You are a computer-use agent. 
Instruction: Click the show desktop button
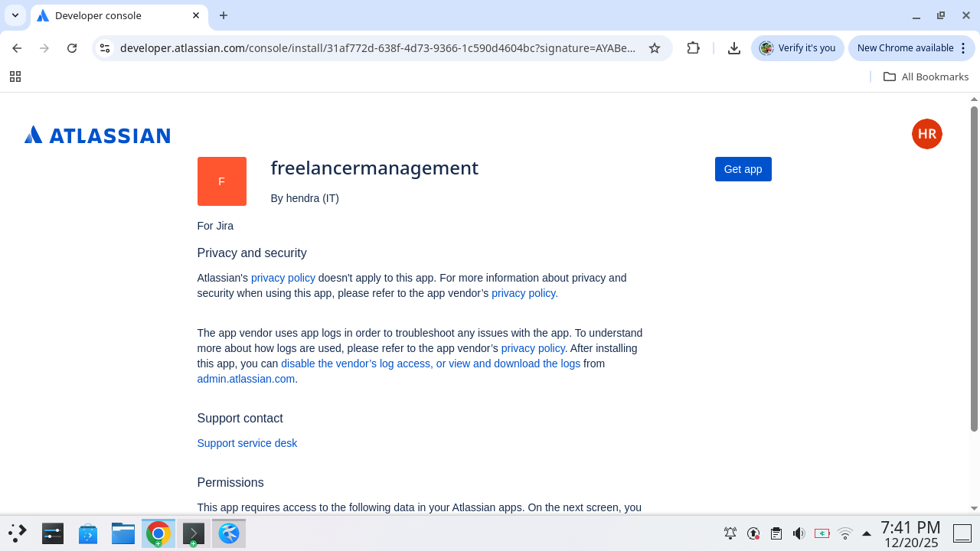pyautogui.click(x=962, y=533)
